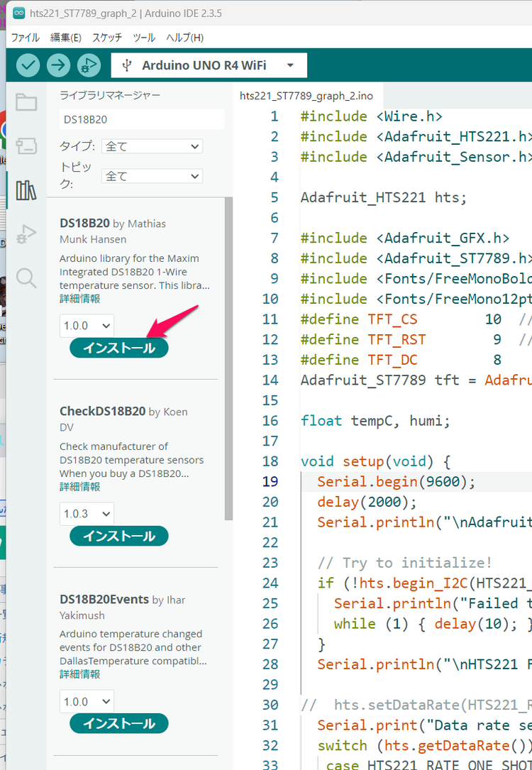
Task: Open DS18B20 version 1.0.0 dropdown
Action: point(87,326)
